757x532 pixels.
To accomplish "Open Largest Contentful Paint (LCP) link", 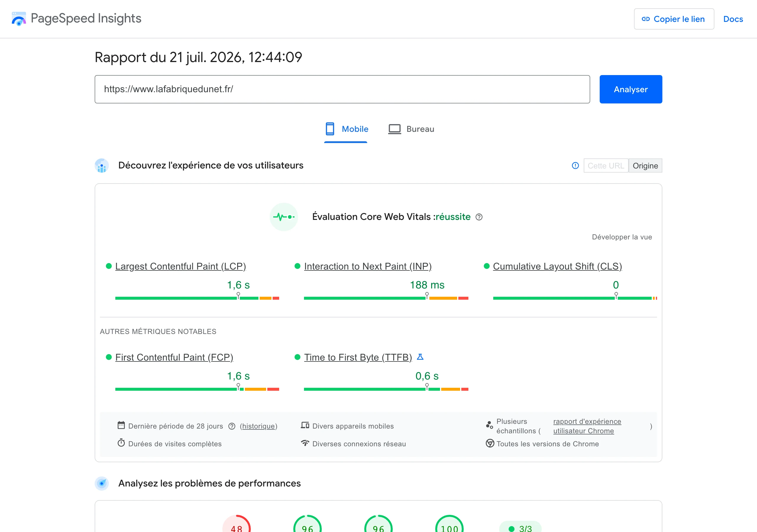I will click(x=180, y=266).
